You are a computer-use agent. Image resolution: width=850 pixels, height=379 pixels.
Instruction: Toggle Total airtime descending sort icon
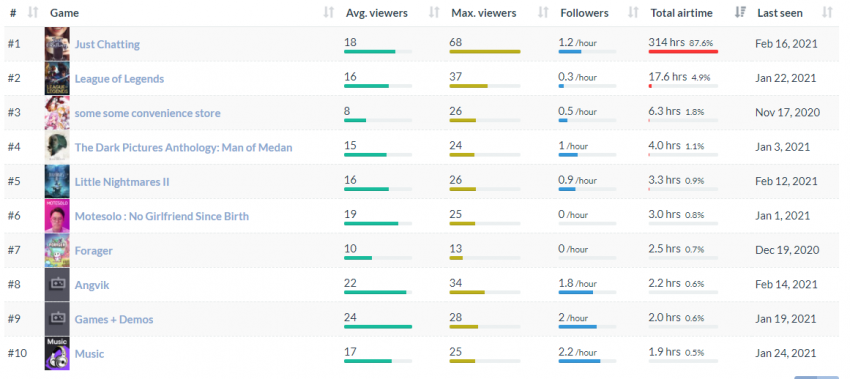(x=740, y=13)
